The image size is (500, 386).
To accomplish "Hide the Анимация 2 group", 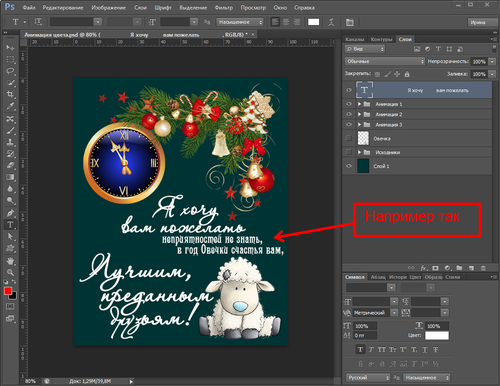I will tap(349, 114).
